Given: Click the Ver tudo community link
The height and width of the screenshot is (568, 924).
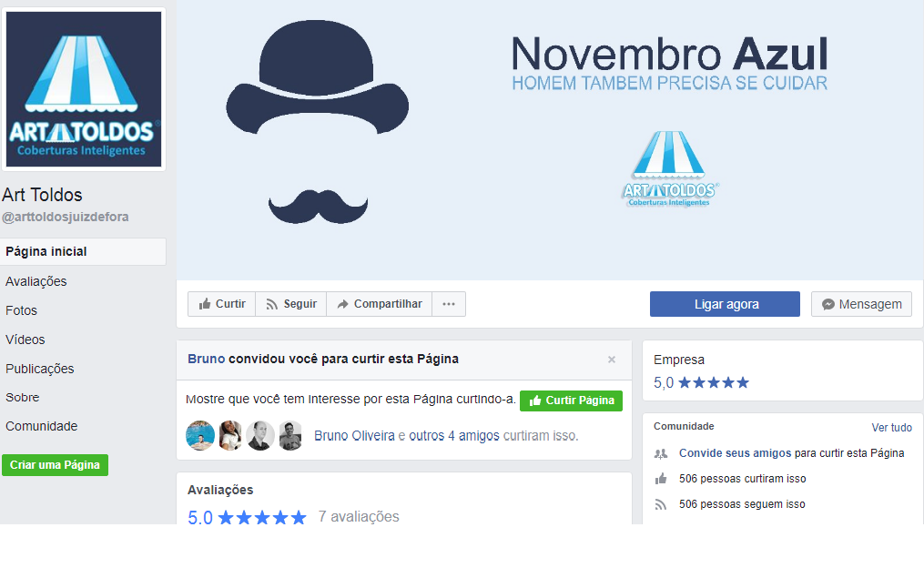Looking at the screenshot, I should 891,428.
